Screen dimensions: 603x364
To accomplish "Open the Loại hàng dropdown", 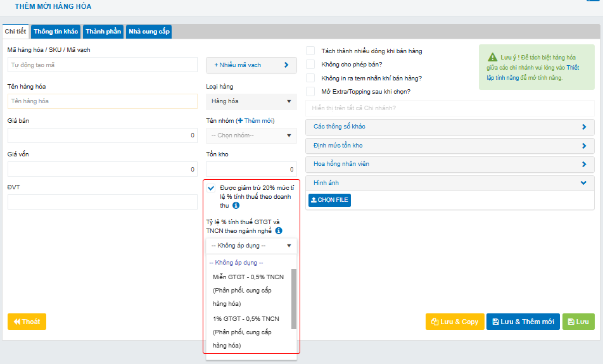I will click(251, 101).
